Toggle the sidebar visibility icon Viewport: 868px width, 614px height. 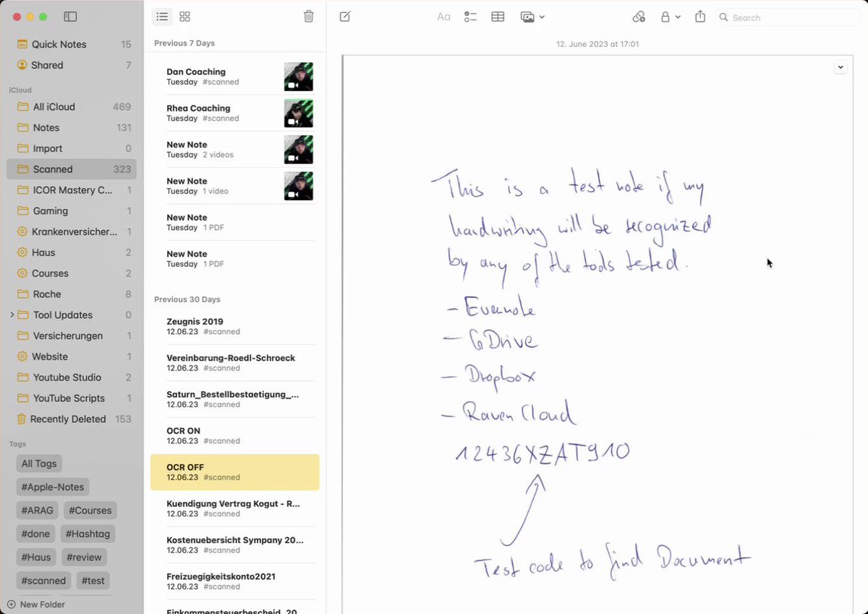pyautogui.click(x=70, y=17)
